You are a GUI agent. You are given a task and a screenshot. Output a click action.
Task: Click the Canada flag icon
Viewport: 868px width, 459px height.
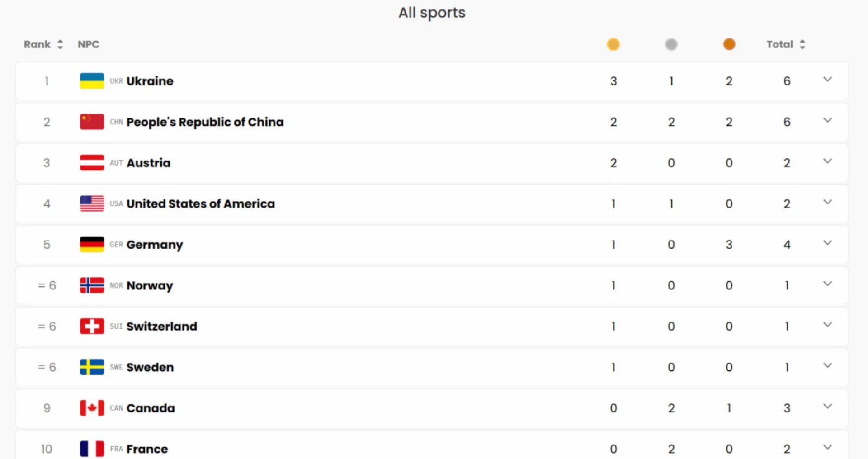[x=92, y=408]
